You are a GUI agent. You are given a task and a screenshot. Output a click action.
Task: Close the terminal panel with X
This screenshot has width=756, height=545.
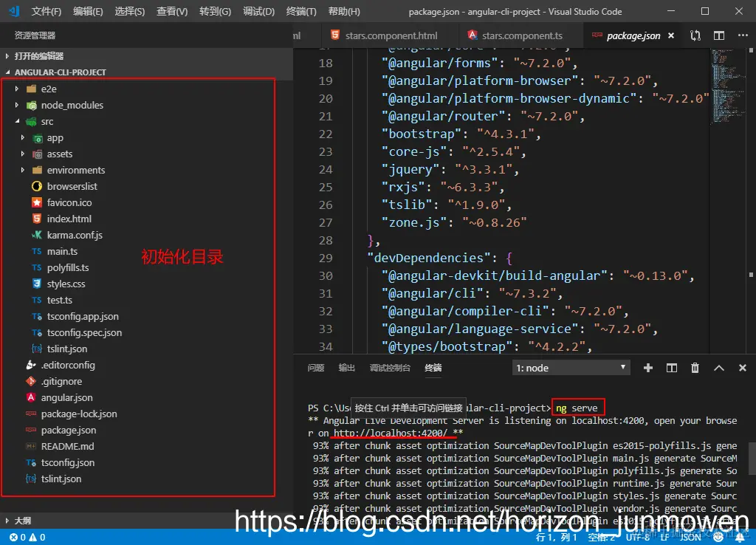click(743, 368)
